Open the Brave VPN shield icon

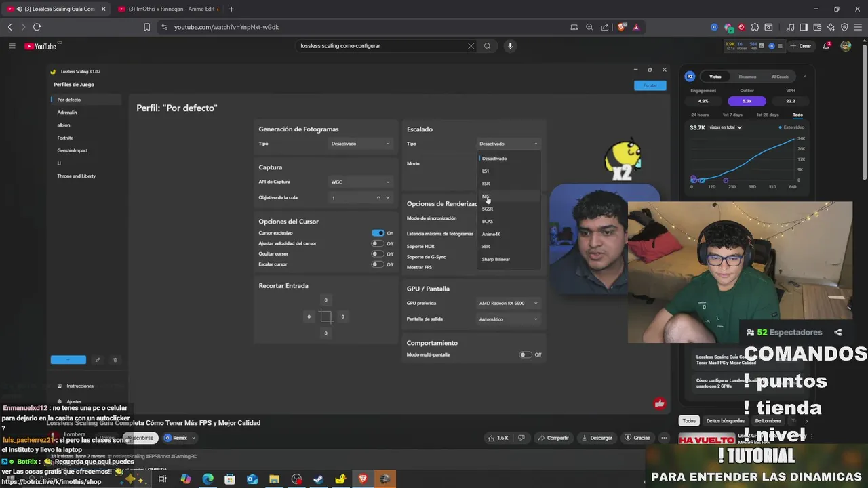pyautogui.click(x=844, y=27)
